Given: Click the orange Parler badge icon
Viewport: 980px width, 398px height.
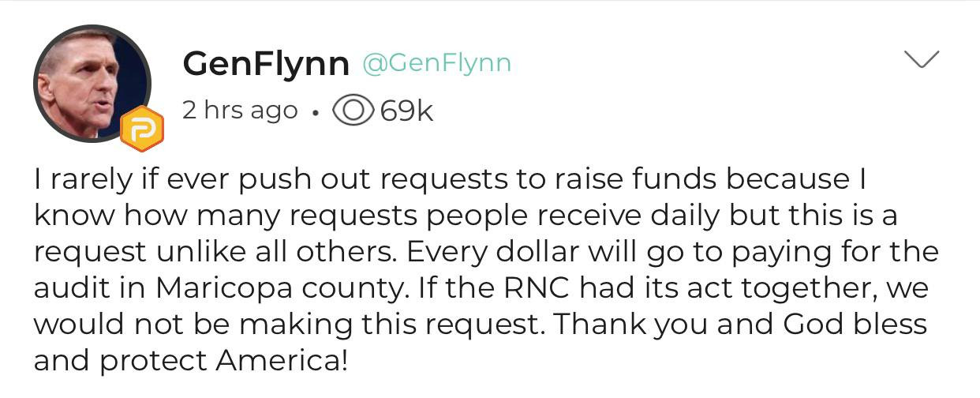Looking at the screenshot, I should tap(141, 129).
